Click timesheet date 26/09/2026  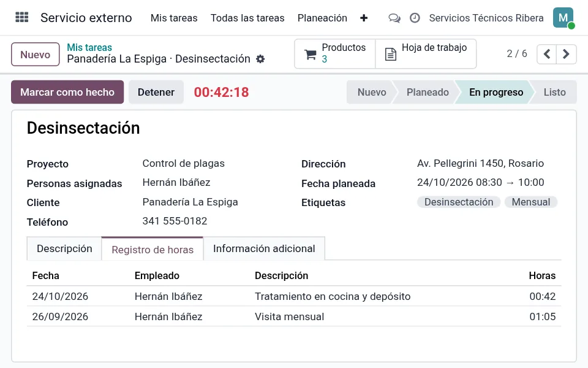tap(60, 316)
